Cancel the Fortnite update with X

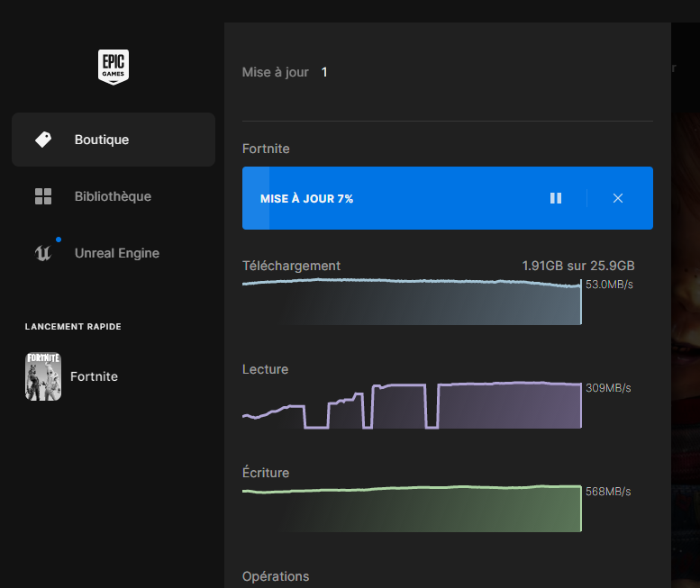618,198
